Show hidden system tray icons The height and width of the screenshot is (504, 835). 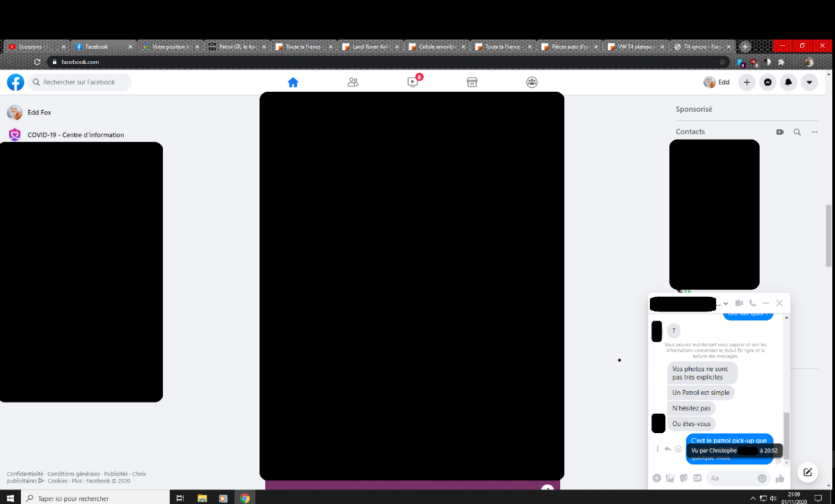point(753,498)
